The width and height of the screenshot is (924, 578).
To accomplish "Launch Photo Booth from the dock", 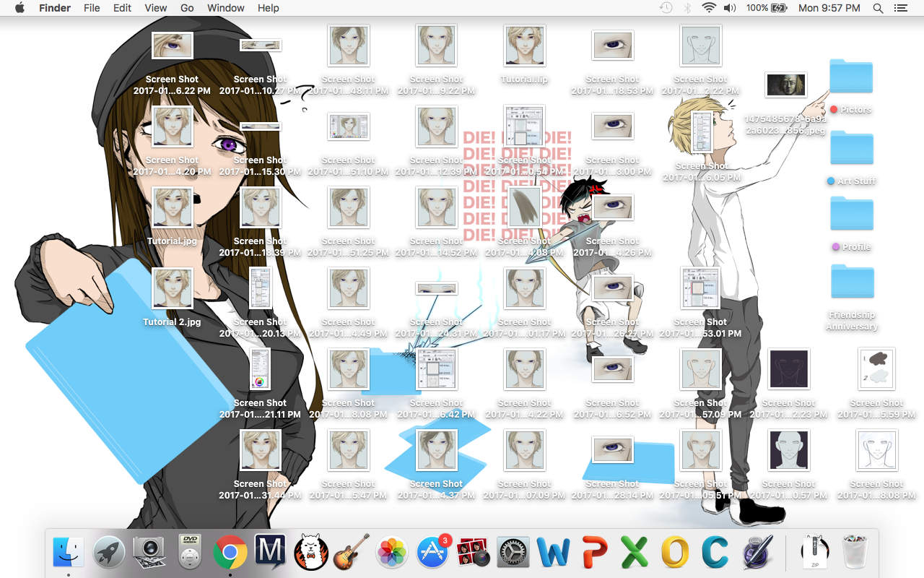I will 474,553.
